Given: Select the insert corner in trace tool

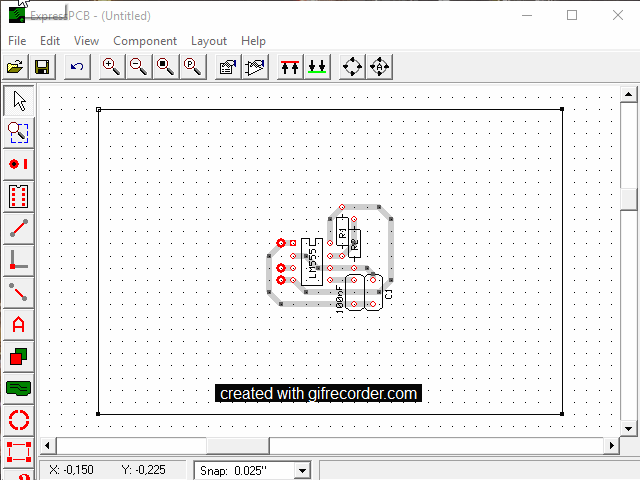Looking at the screenshot, I should 18,260.
